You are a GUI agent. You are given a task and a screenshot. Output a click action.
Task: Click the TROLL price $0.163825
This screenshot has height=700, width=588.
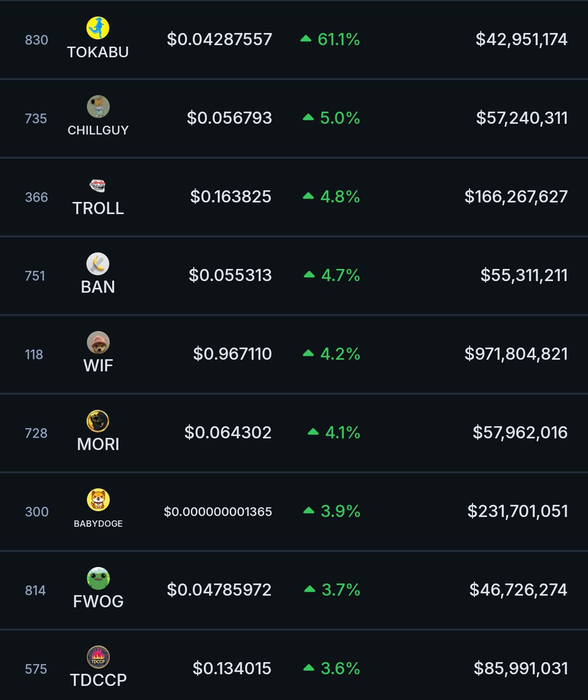(231, 197)
